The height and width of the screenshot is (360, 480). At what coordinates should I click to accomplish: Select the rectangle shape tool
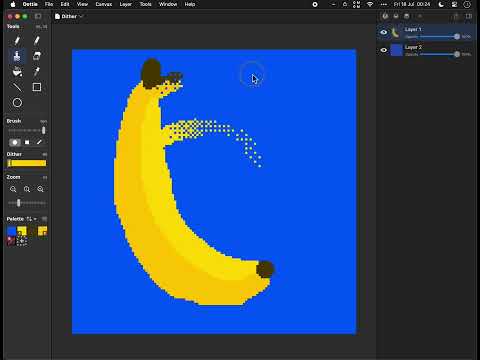point(37,87)
